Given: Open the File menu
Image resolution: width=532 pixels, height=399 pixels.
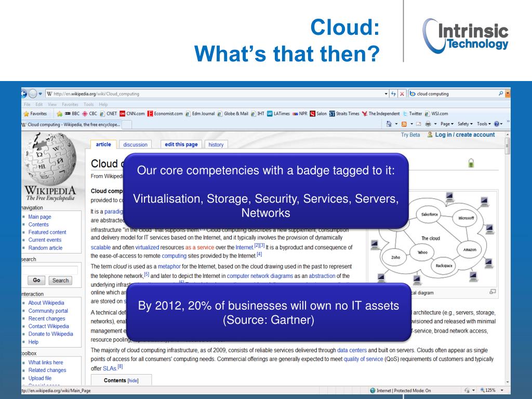Looking at the screenshot, I should [x=27, y=104].
